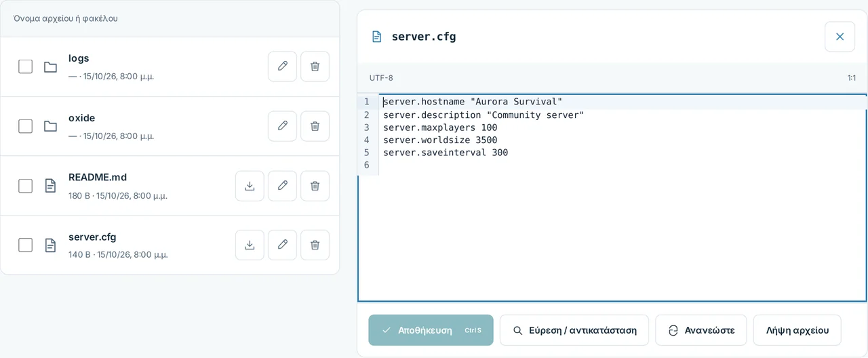
Task: Click the Αποθήκευση save button
Action: tap(431, 330)
